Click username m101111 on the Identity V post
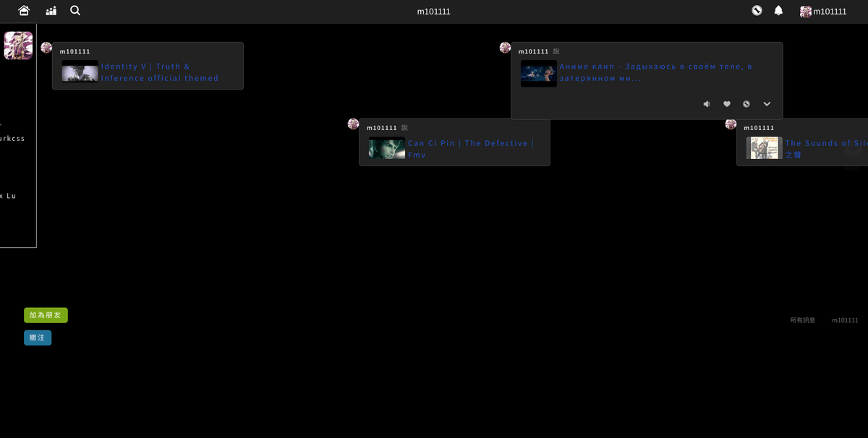The height and width of the screenshot is (438, 868). click(x=75, y=51)
